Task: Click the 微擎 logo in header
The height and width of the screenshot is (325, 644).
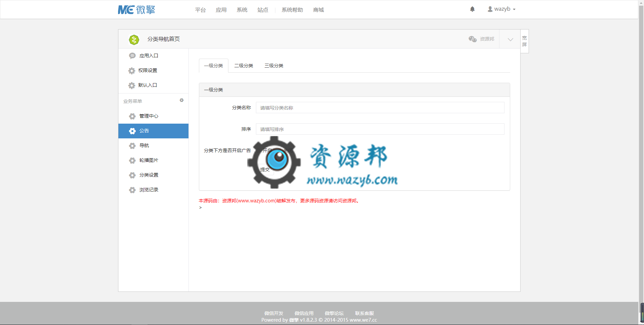Action: pyautogui.click(x=137, y=10)
